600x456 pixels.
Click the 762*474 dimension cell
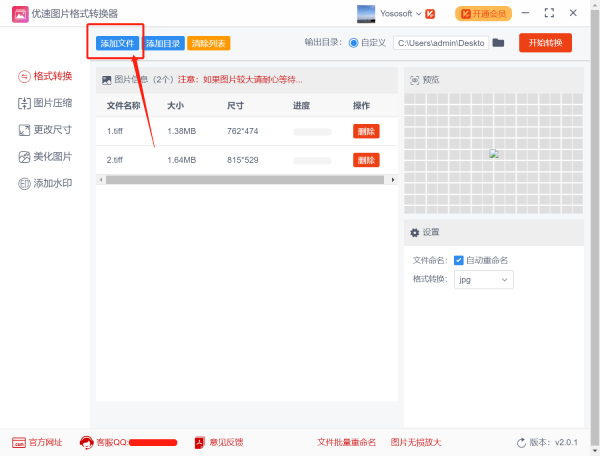243,131
